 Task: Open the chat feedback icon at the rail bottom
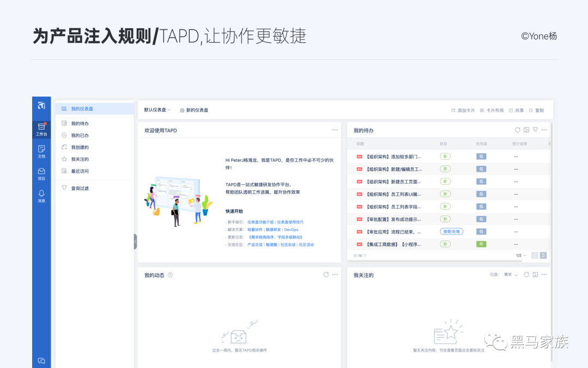41,361
